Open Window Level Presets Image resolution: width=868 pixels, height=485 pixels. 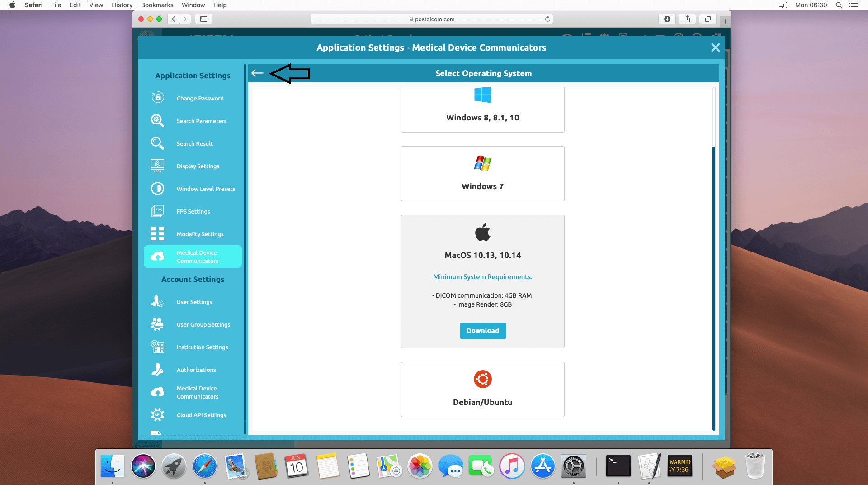pyautogui.click(x=193, y=189)
